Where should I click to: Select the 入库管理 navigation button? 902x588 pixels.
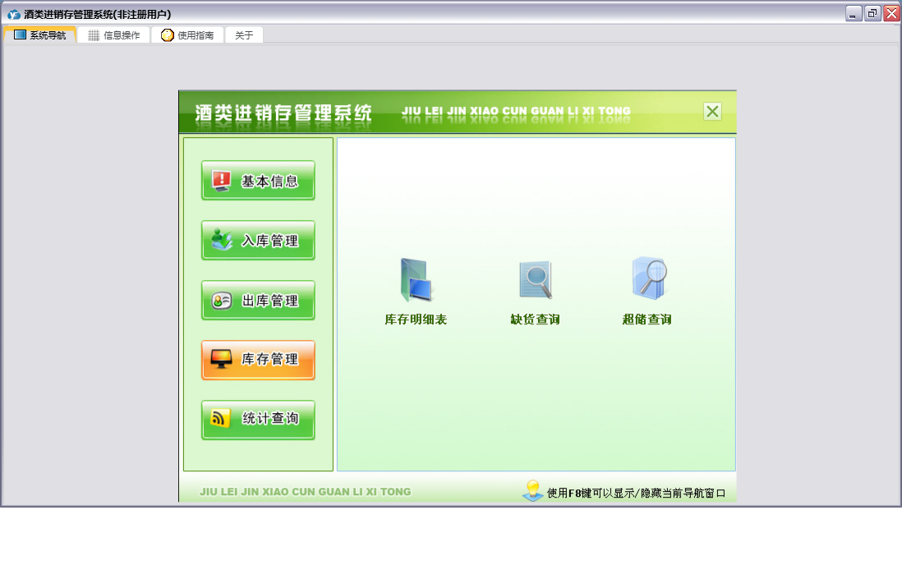(258, 241)
